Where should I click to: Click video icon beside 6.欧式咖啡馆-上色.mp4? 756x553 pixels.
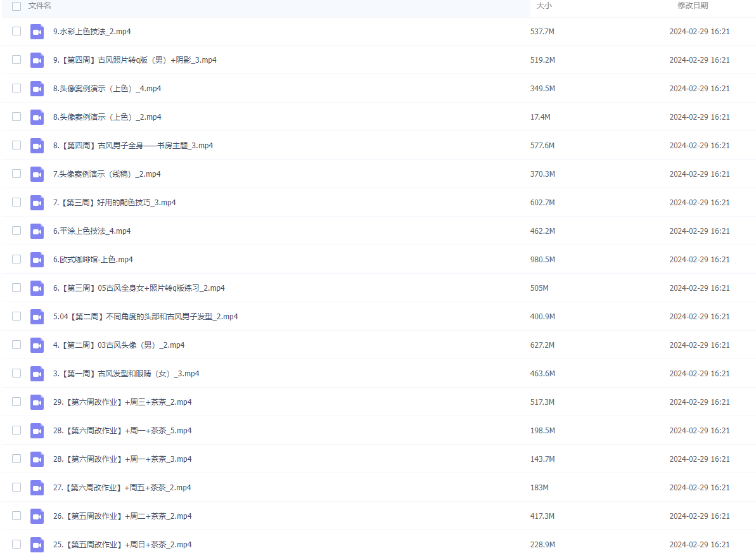click(x=37, y=260)
